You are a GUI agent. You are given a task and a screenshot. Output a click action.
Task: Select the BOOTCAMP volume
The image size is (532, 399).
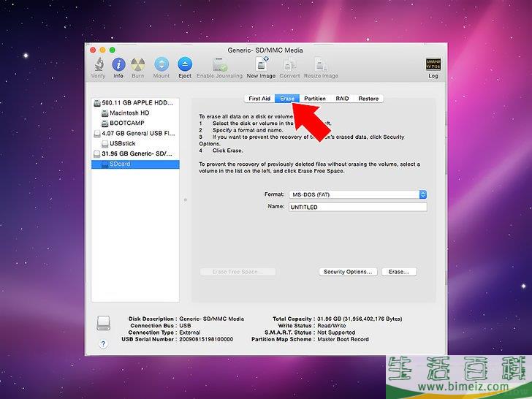[x=135, y=123]
